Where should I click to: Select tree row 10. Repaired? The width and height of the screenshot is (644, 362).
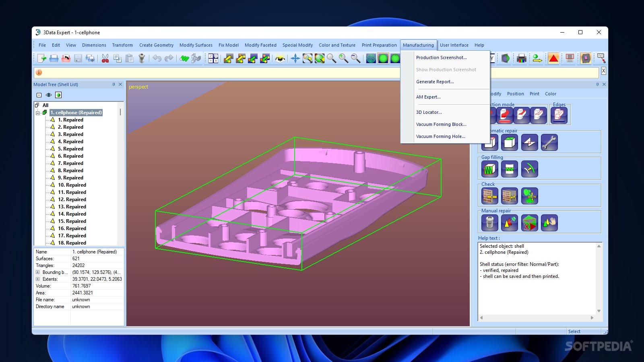tap(72, 185)
